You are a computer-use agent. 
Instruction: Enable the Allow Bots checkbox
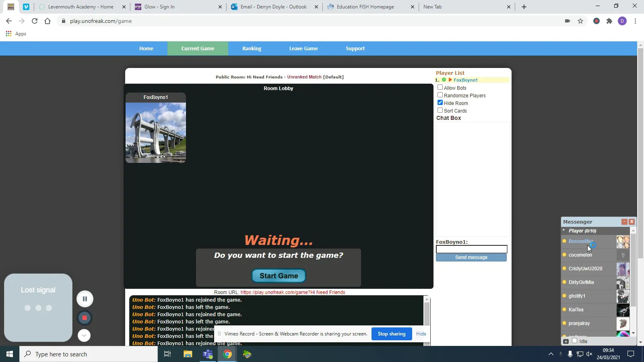(x=440, y=87)
